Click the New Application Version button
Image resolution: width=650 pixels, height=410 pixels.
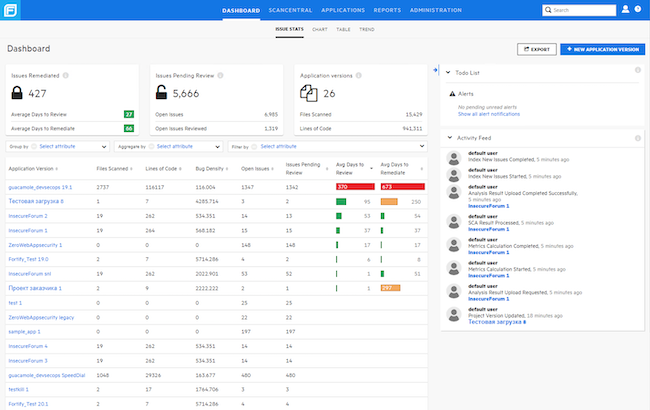pyautogui.click(x=601, y=48)
